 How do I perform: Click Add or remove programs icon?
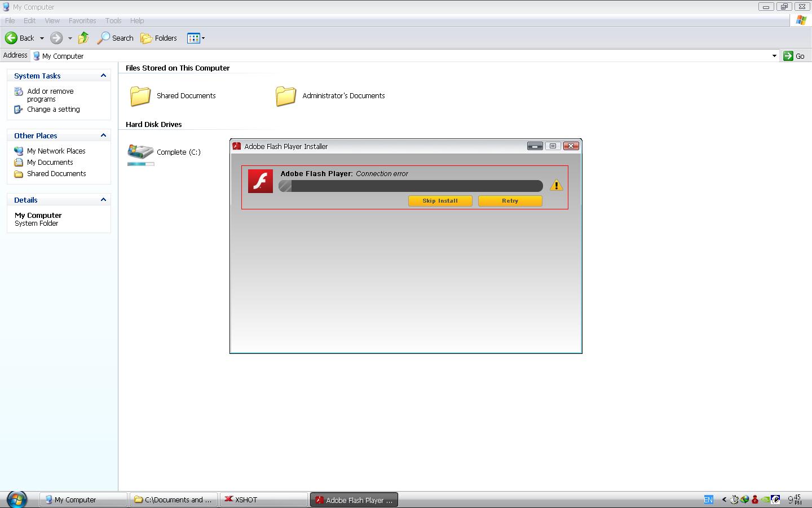[x=19, y=91]
